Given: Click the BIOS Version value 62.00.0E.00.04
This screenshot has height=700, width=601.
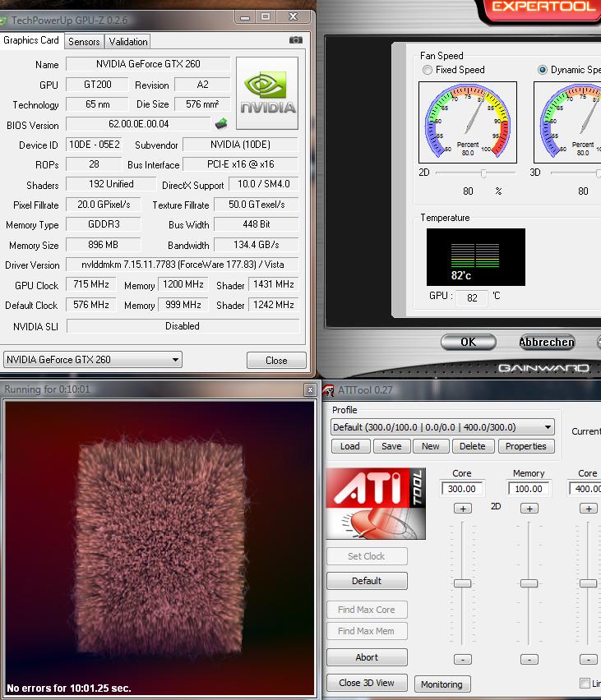Looking at the screenshot, I should click(x=138, y=124).
